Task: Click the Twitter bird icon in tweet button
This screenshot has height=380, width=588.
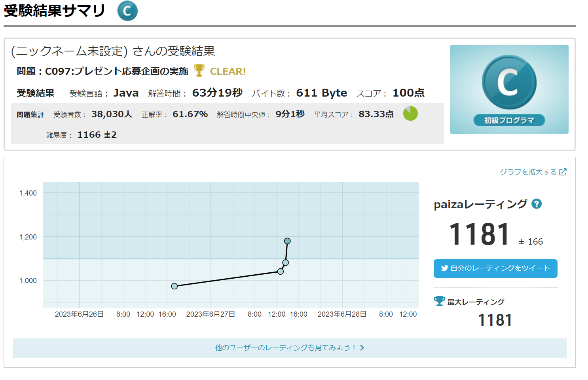Action: click(444, 268)
